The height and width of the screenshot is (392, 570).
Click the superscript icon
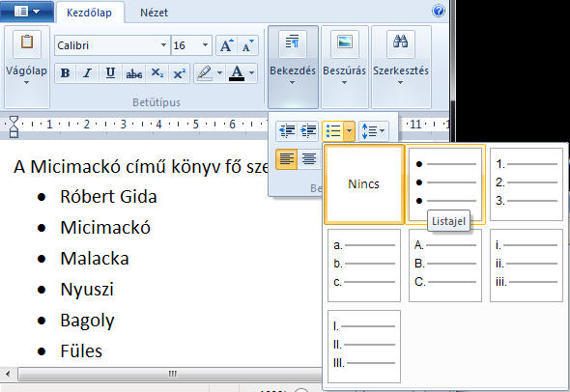(x=180, y=73)
